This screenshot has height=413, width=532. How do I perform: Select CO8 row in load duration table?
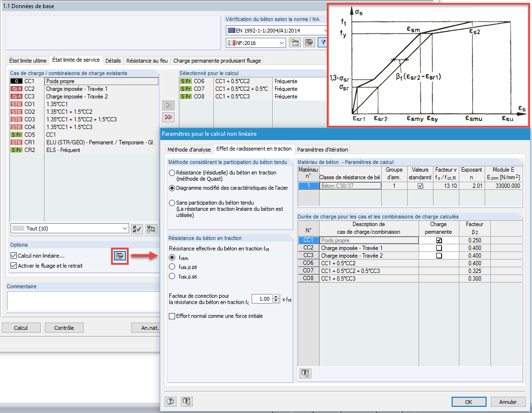(x=410, y=278)
